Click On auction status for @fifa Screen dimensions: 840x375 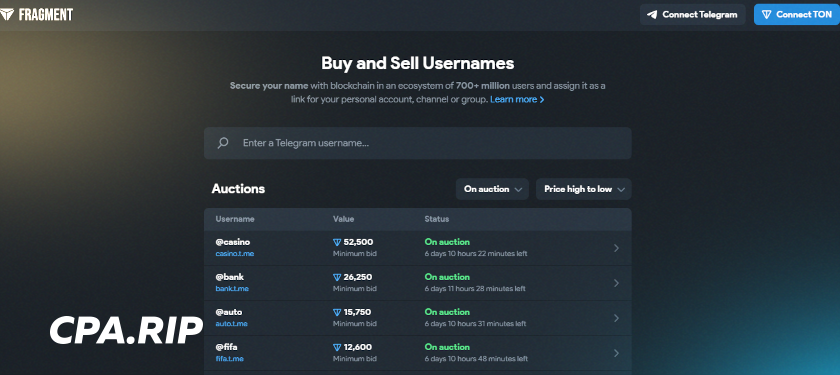(x=447, y=347)
